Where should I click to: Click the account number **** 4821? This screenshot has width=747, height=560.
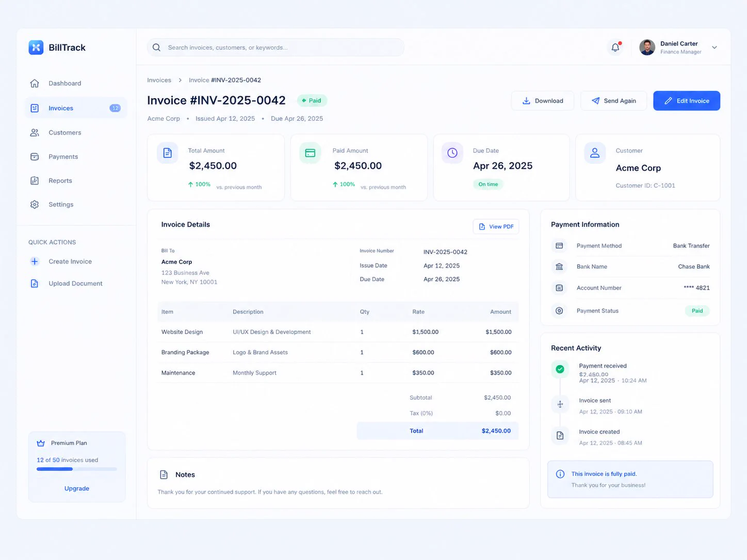pyautogui.click(x=696, y=288)
